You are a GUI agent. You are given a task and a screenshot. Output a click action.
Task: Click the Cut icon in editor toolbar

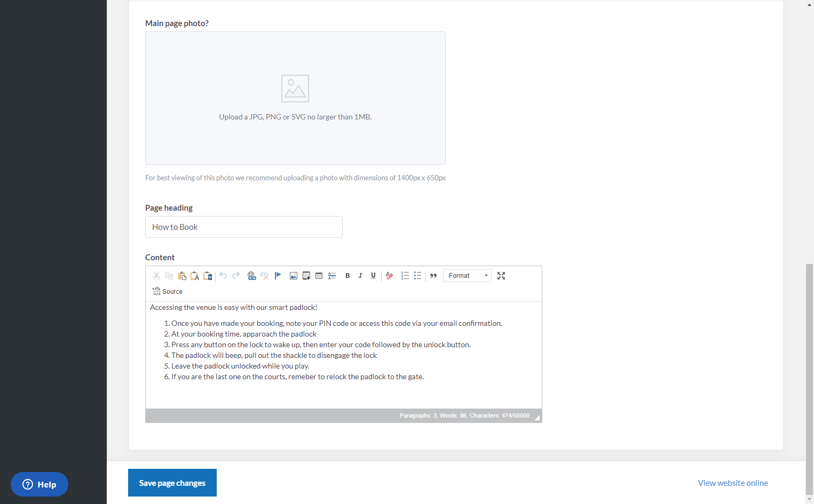click(x=156, y=276)
